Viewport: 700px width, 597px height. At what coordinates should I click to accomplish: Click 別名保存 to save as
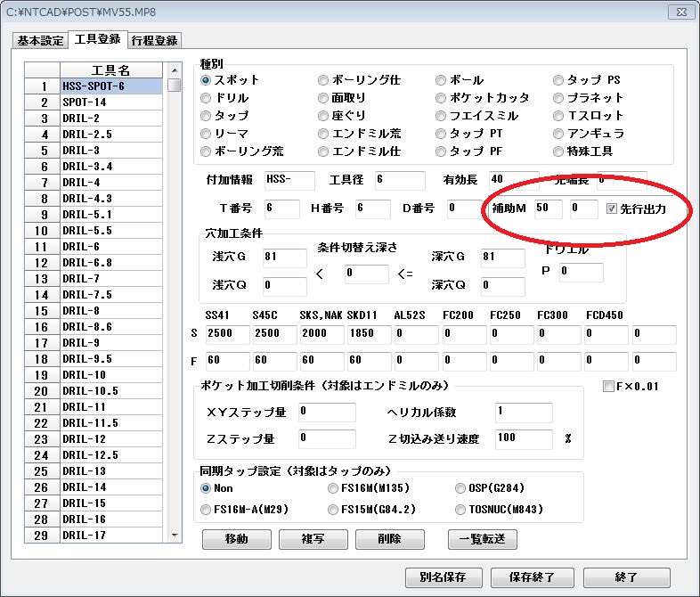point(444,577)
